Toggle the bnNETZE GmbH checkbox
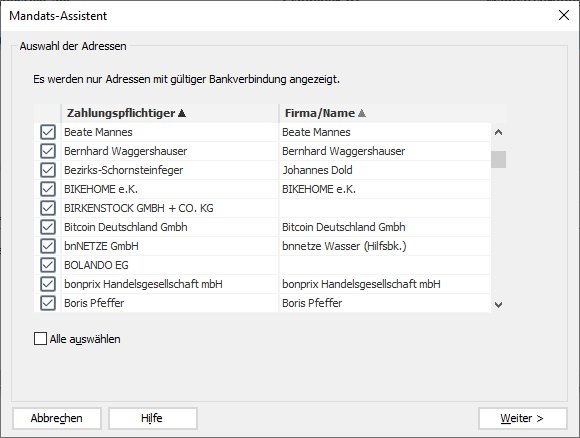The height and width of the screenshot is (438, 580). (x=48, y=246)
